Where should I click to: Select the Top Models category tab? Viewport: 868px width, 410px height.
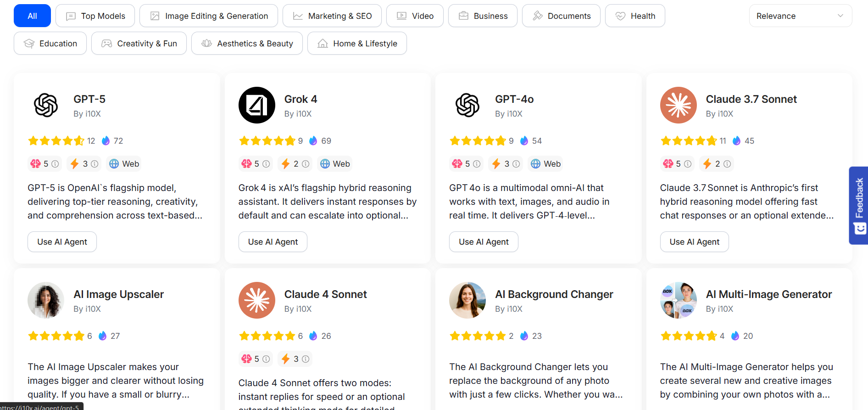pos(95,16)
